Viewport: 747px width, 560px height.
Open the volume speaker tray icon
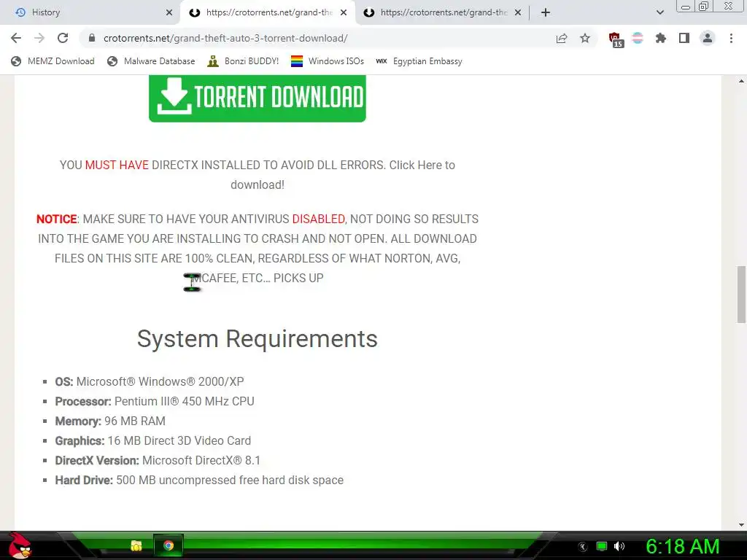[x=619, y=546]
